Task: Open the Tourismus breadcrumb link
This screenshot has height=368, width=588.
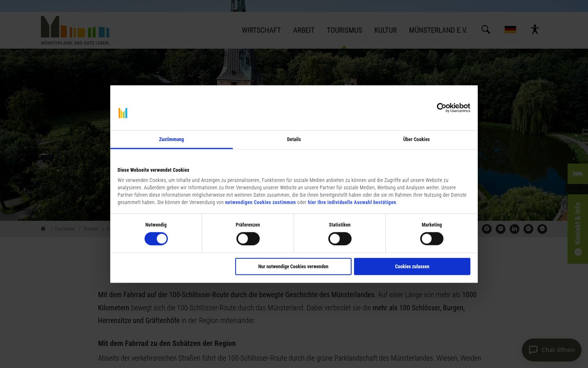Action: 65,229
